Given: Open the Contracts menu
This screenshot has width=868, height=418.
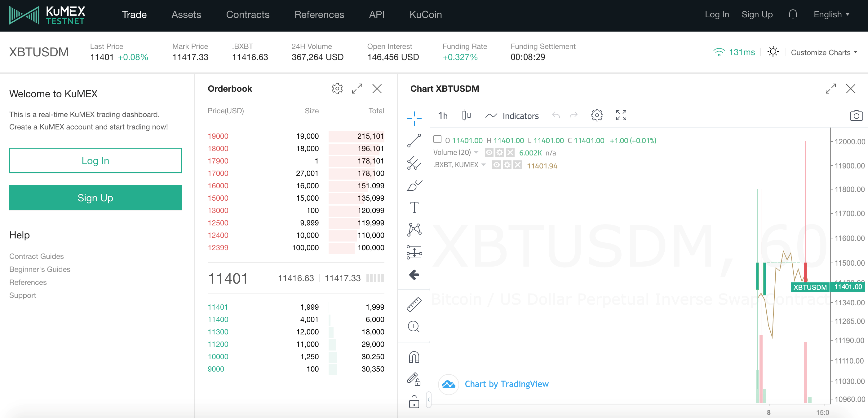Looking at the screenshot, I should tap(248, 14).
